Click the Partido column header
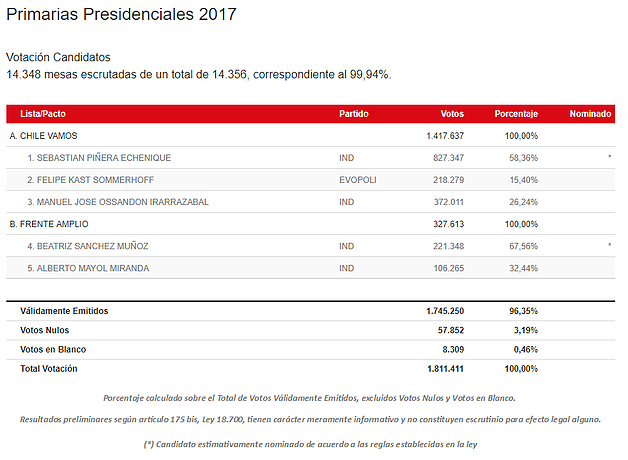Image resolution: width=628 pixels, height=460 pixels. point(355,114)
